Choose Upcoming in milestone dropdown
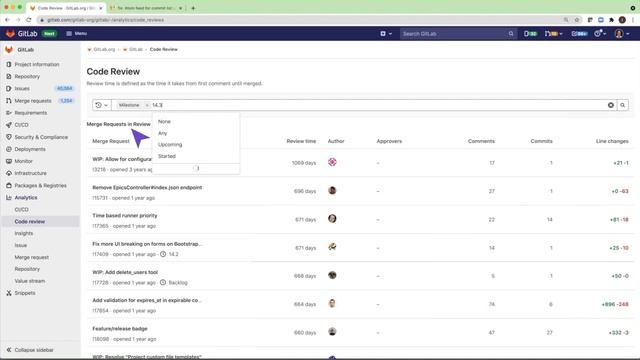This screenshot has width=640, height=360. pos(170,144)
